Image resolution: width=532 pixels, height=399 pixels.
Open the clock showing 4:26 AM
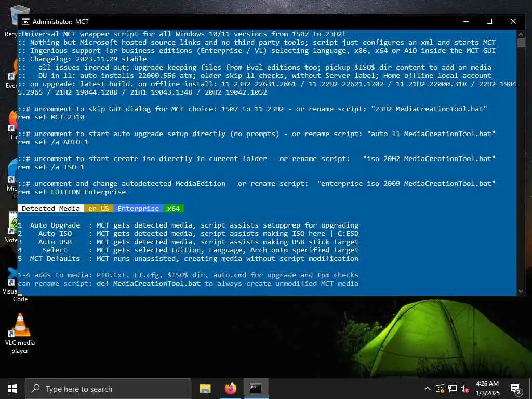click(487, 384)
